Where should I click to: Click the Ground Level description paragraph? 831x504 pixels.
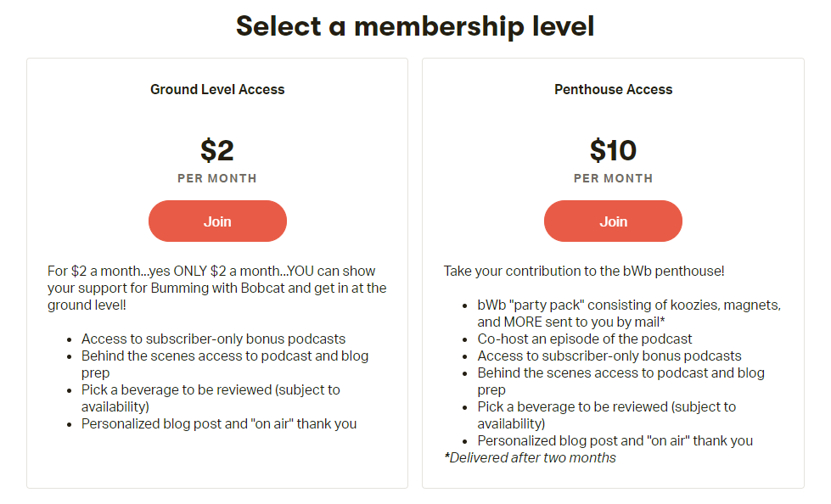coord(216,288)
